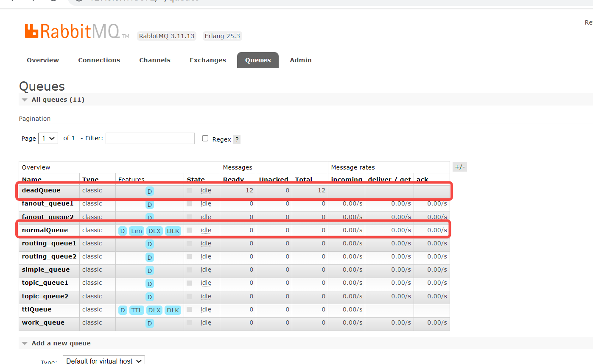The height and width of the screenshot is (364, 593).
Task: Open the Overview tab
Action: click(43, 60)
